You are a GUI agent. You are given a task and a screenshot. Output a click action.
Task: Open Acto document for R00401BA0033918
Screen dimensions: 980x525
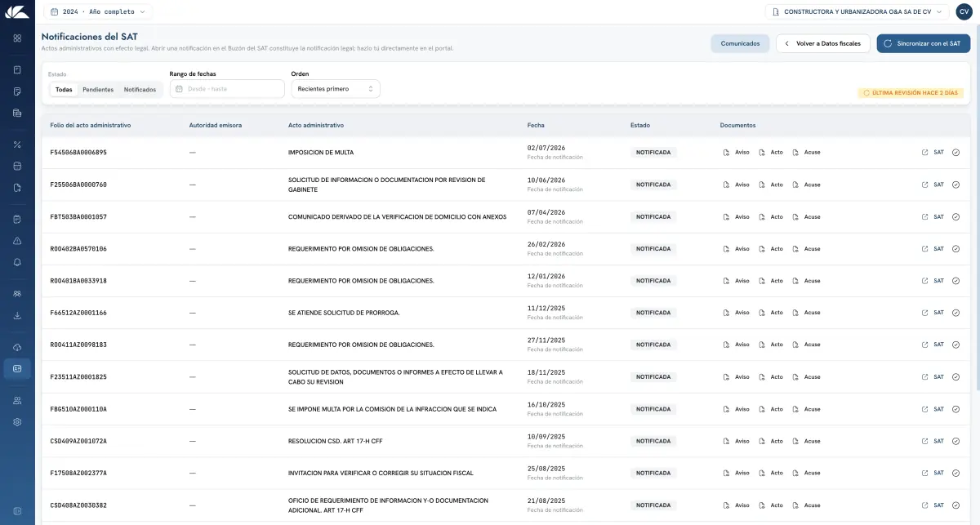click(x=772, y=281)
